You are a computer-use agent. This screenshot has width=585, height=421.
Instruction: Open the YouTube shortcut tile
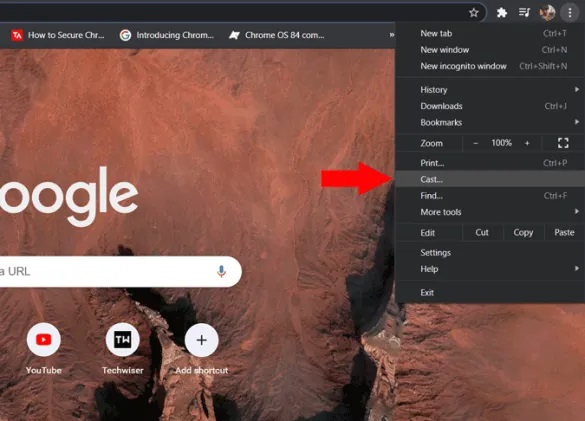pos(44,349)
